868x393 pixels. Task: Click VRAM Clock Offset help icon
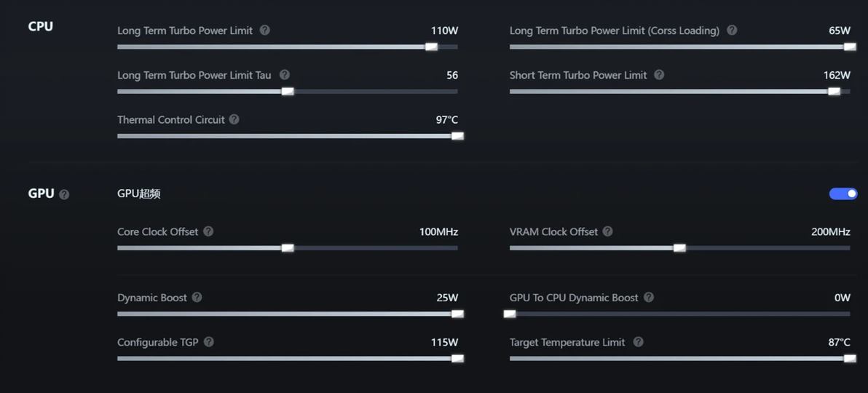[608, 231]
